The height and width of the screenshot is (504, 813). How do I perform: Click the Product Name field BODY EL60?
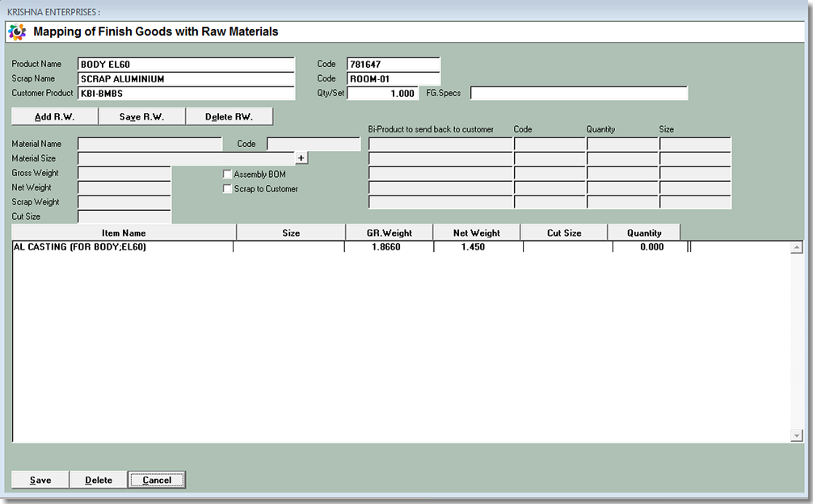(x=186, y=65)
